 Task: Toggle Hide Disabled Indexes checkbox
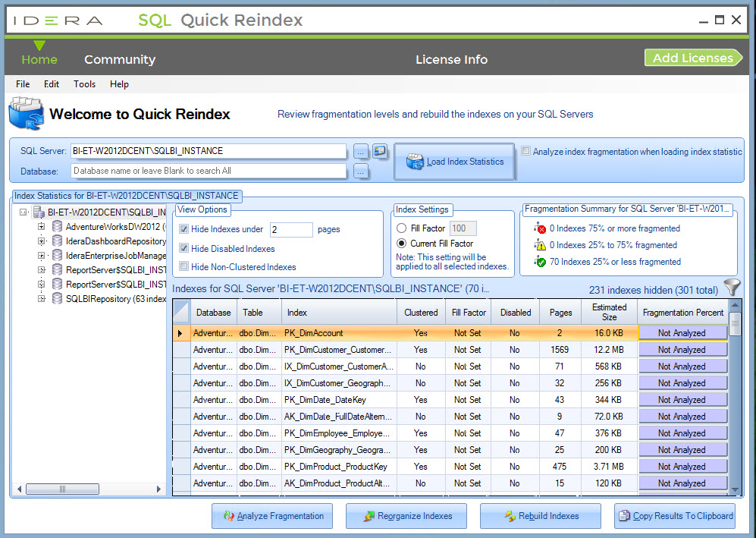[x=184, y=248]
